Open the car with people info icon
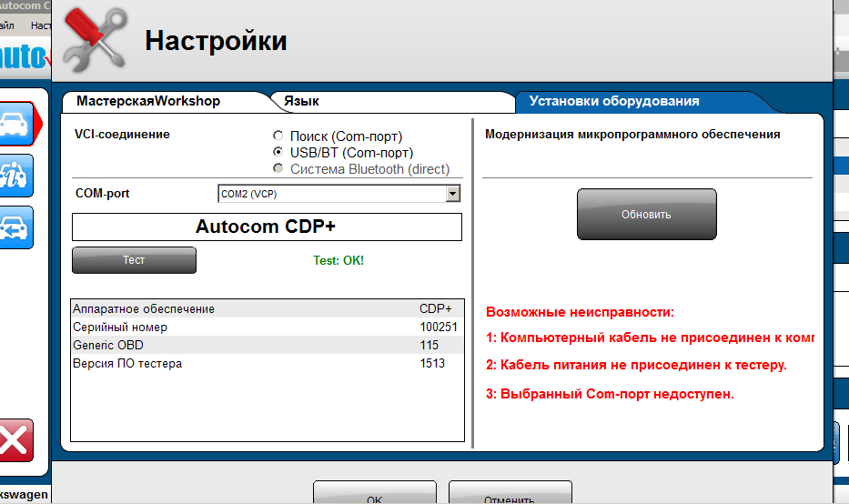849x504 pixels. coord(15,176)
